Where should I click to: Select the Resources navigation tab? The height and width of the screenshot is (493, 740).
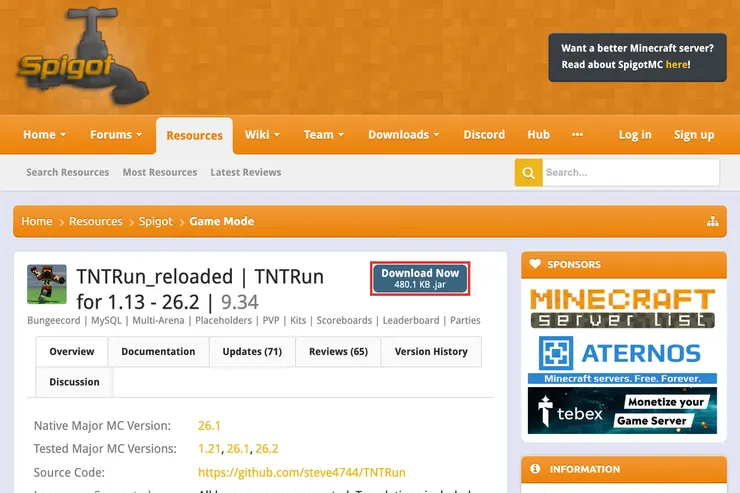(x=194, y=136)
